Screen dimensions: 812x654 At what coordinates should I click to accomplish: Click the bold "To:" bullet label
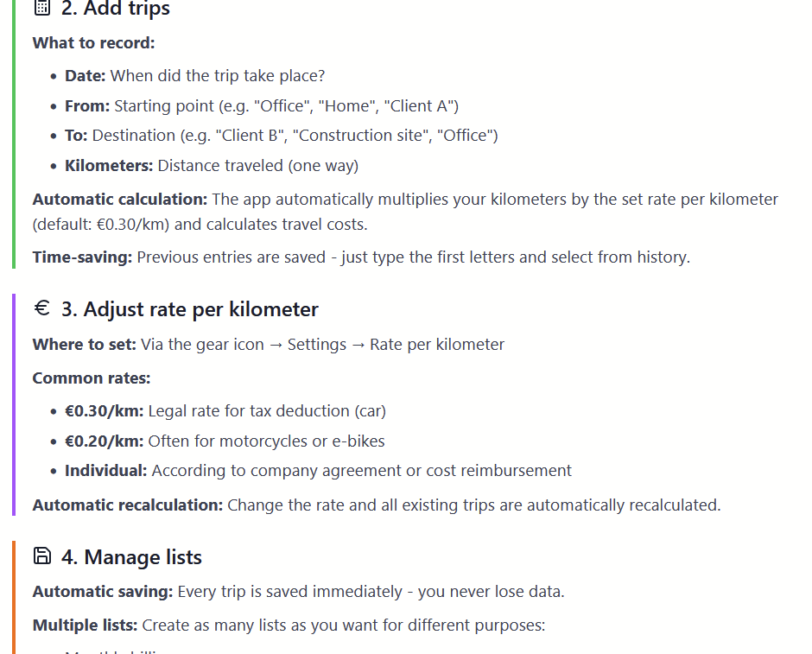click(76, 136)
